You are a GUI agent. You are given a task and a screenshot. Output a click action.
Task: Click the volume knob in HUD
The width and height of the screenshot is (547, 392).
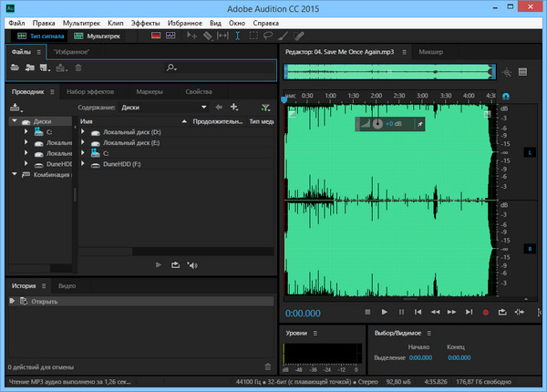(377, 123)
